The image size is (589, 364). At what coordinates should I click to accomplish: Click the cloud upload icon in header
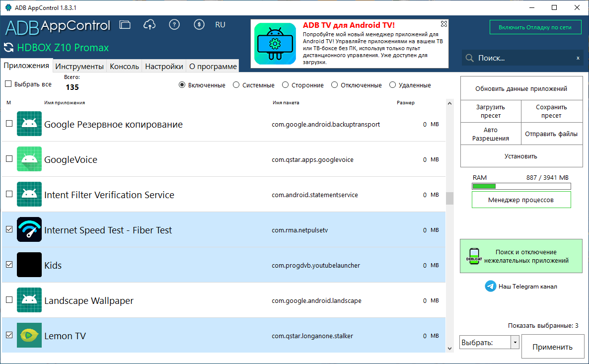point(149,25)
